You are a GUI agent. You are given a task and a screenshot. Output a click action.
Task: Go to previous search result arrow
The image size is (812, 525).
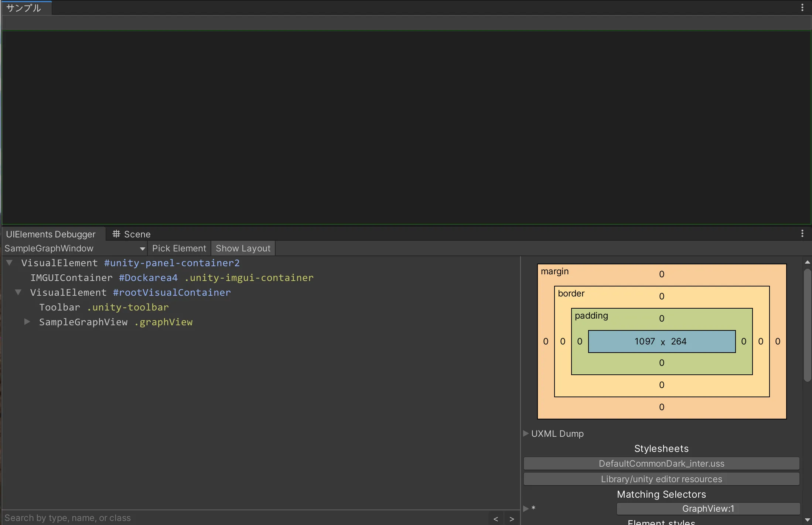pyautogui.click(x=496, y=519)
